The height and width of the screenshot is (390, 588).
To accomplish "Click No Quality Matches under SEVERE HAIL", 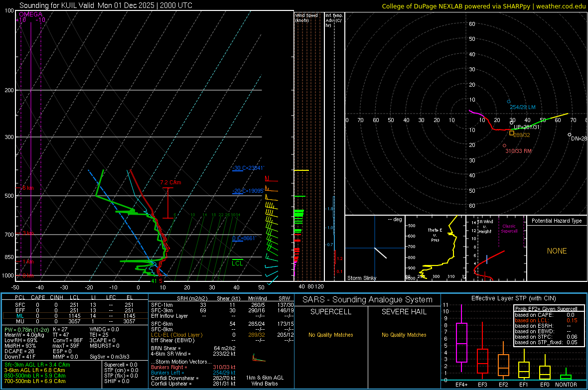I will pyautogui.click(x=404, y=335).
